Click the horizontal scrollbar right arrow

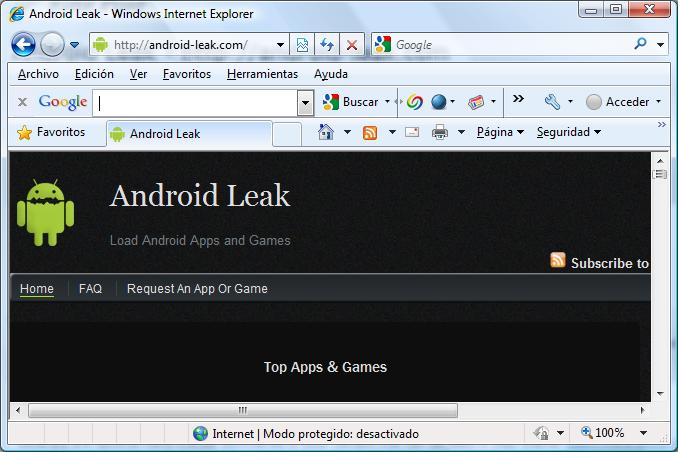pyautogui.click(x=642, y=410)
